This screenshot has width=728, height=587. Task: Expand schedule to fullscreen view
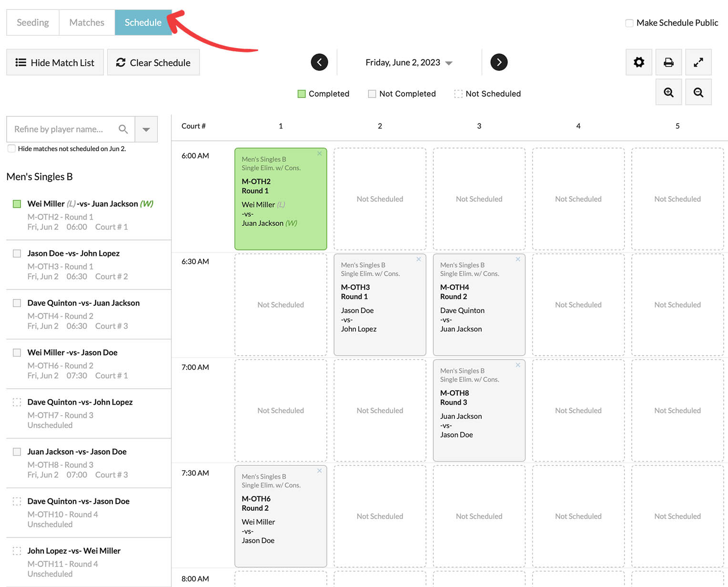pyautogui.click(x=698, y=62)
